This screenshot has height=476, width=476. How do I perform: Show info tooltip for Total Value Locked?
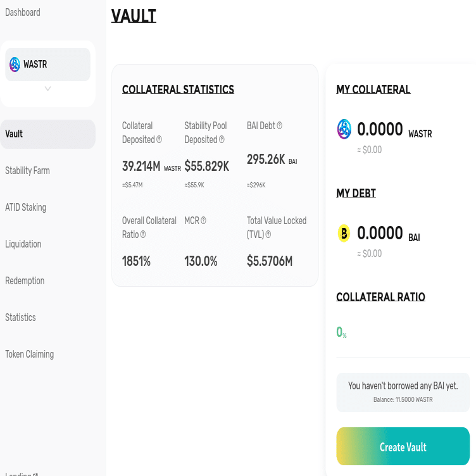point(268,235)
